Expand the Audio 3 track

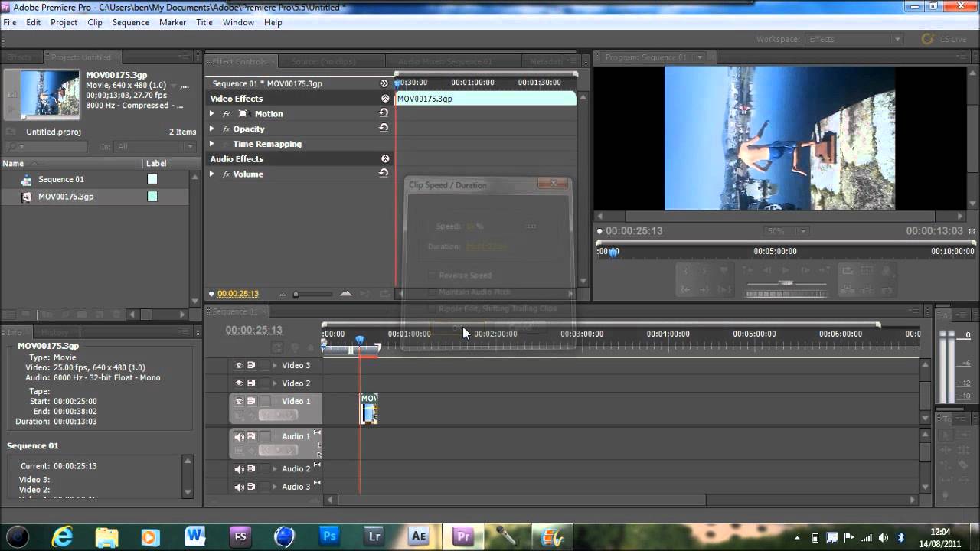tap(275, 487)
